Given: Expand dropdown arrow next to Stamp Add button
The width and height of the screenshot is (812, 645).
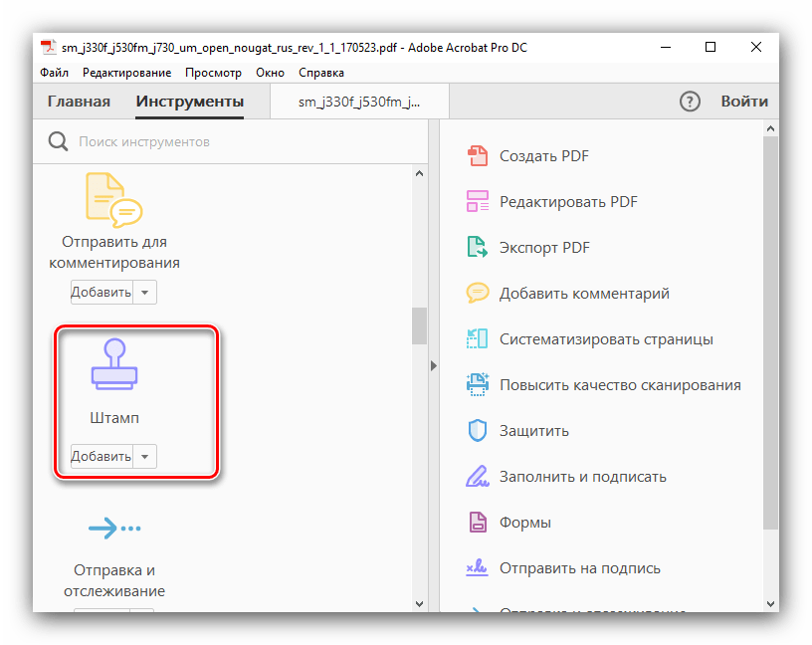Looking at the screenshot, I should click(x=145, y=457).
